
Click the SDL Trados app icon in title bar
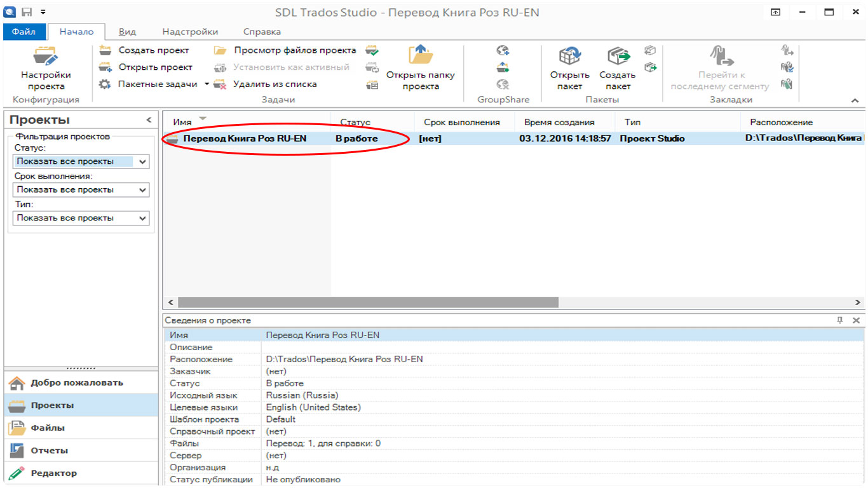tap(10, 11)
